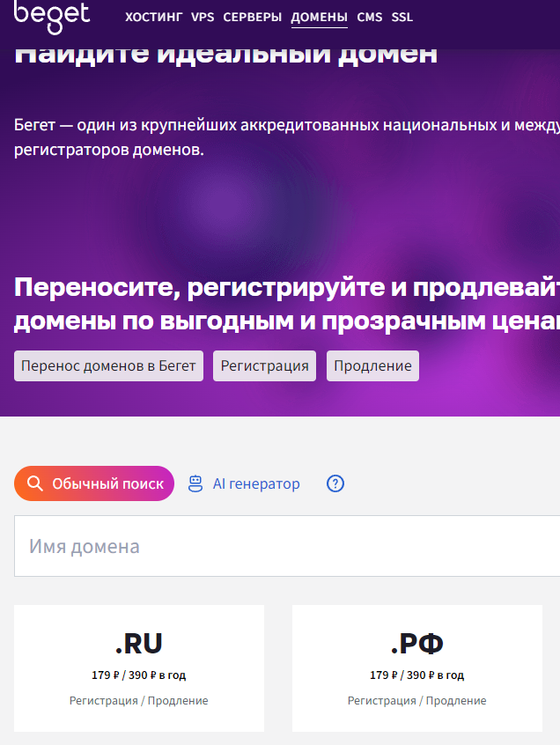Click the Продление button
The image size is (560, 745).
click(372, 365)
